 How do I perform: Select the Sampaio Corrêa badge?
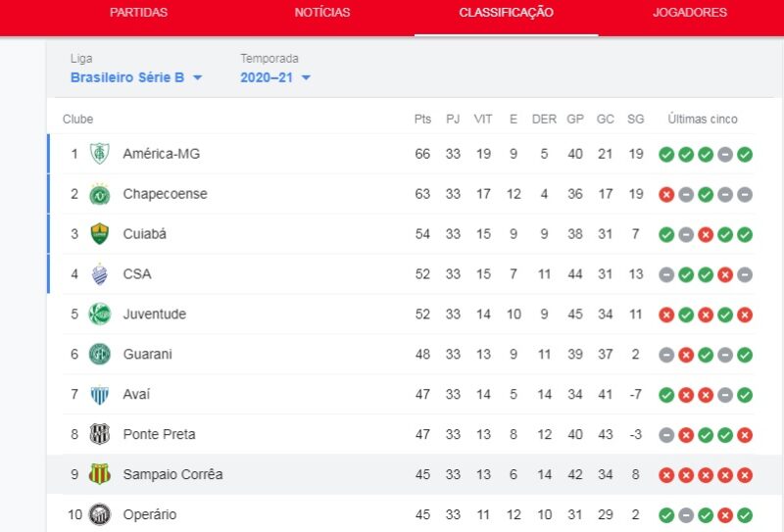click(x=100, y=474)
